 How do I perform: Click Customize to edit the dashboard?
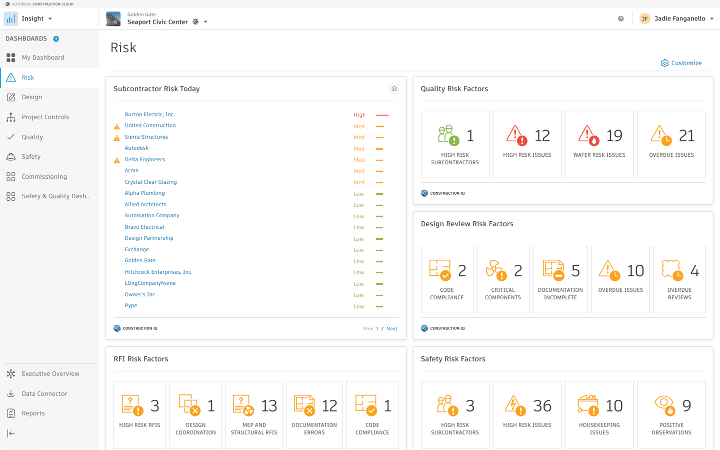pyautogui.click(x=681, y=63)
